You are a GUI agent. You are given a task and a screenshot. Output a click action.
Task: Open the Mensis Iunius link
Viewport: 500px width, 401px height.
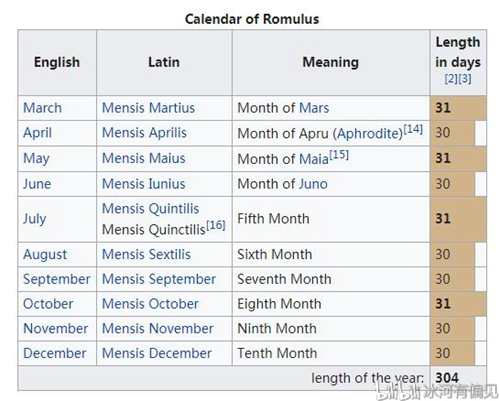tap(143, 184)
